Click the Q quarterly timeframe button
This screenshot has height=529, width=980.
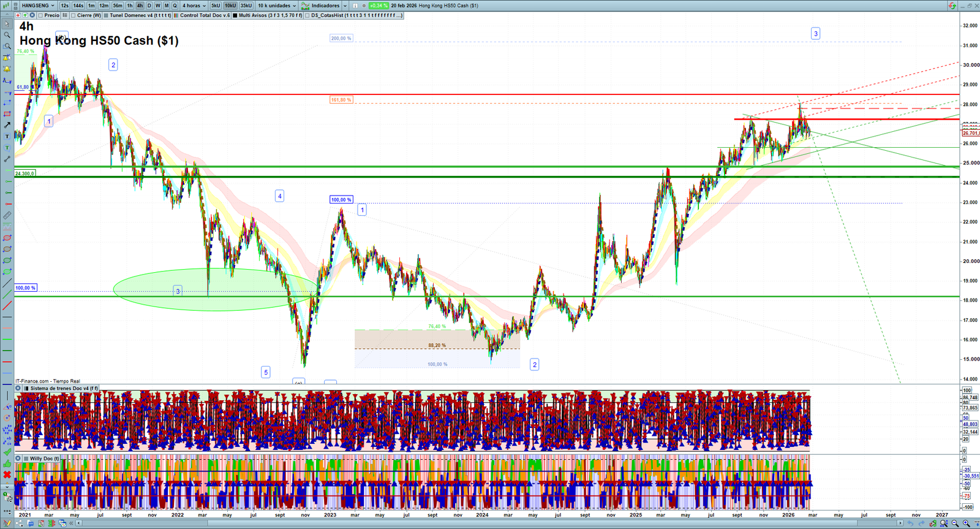coord(175,6)
